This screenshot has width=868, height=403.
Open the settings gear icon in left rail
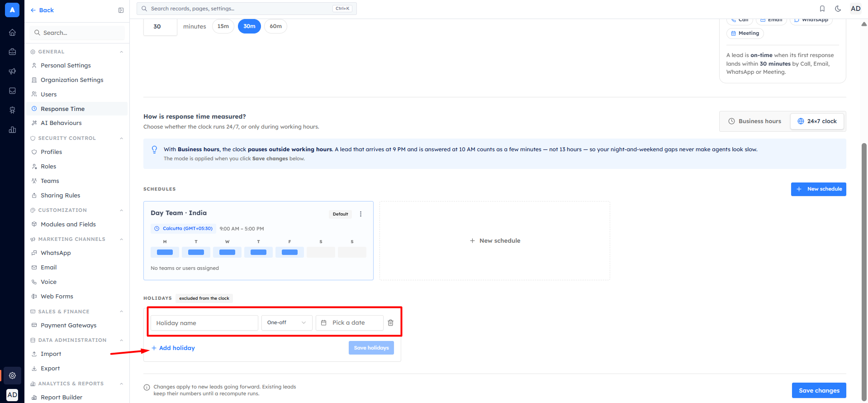point(12,375)
